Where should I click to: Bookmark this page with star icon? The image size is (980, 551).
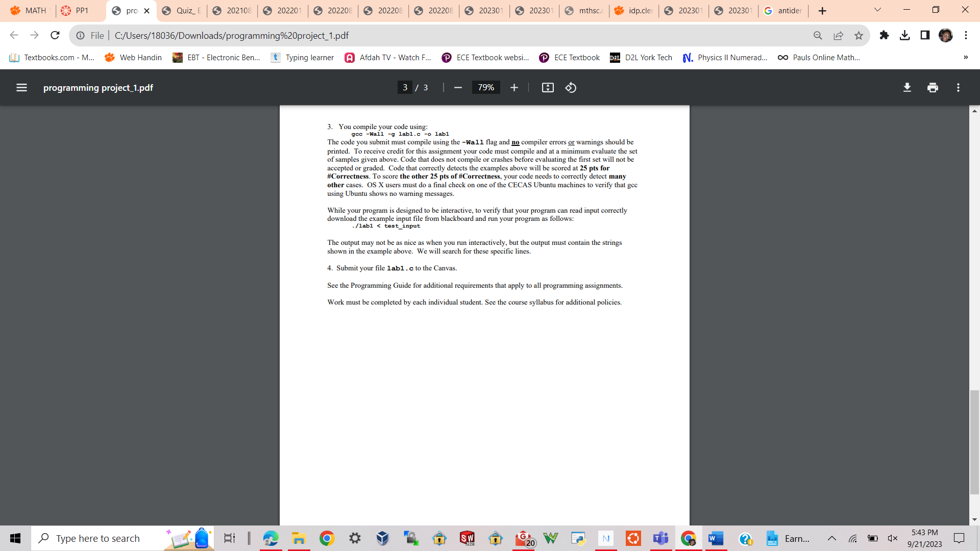pyautogui.click(x=859, y=36)
